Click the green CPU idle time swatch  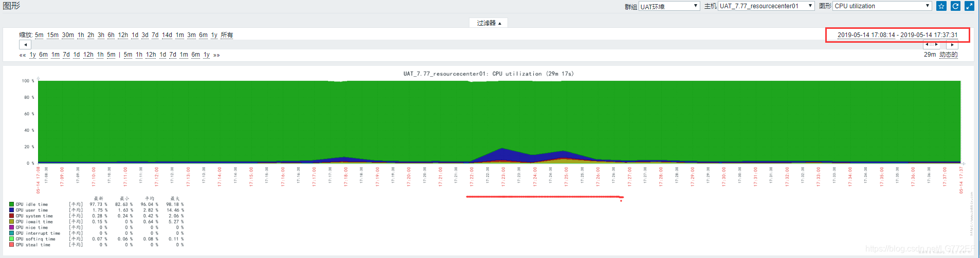(x=11, y=204)
